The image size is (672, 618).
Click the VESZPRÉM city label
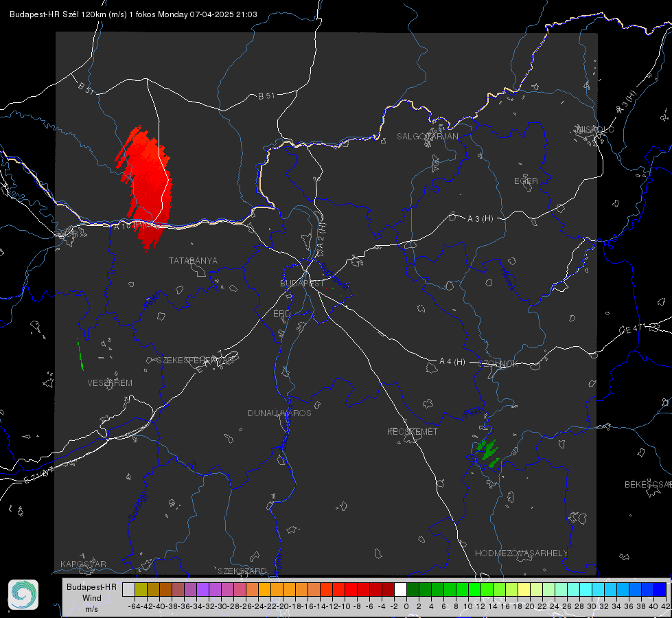(110, 383)
